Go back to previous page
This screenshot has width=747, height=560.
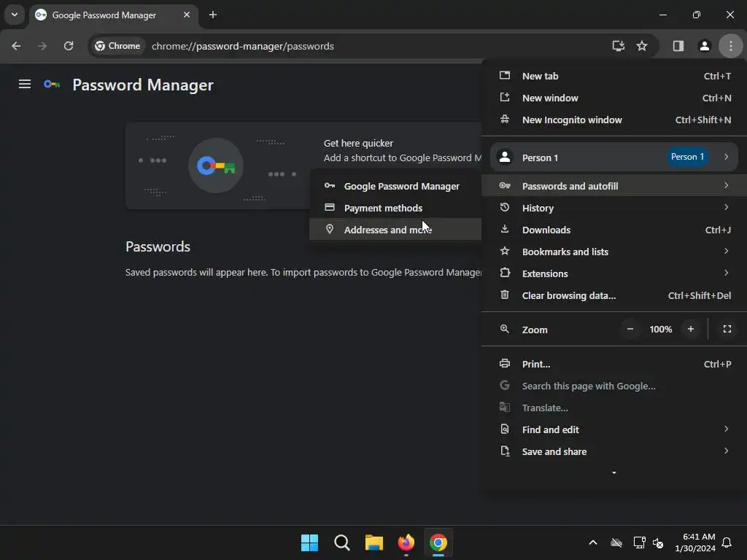(x=16, y=46)
